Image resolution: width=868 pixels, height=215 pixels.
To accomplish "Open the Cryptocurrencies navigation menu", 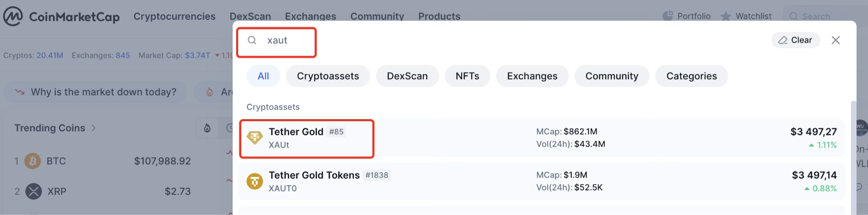I will pos(174,17).
